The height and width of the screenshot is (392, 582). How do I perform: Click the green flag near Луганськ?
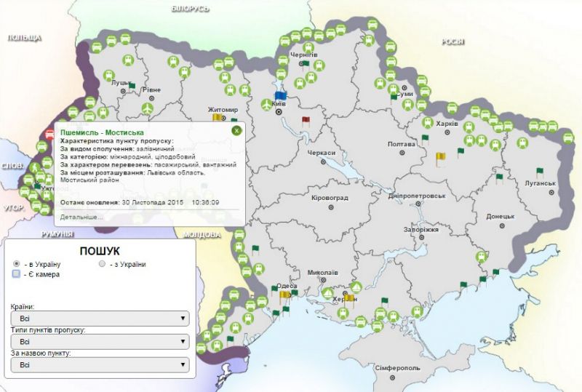tap(539, 172)
